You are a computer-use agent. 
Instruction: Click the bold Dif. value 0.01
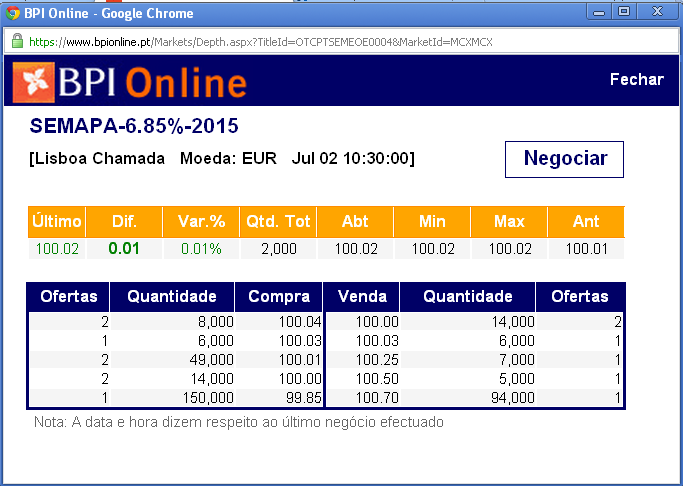tap(124, 249)
